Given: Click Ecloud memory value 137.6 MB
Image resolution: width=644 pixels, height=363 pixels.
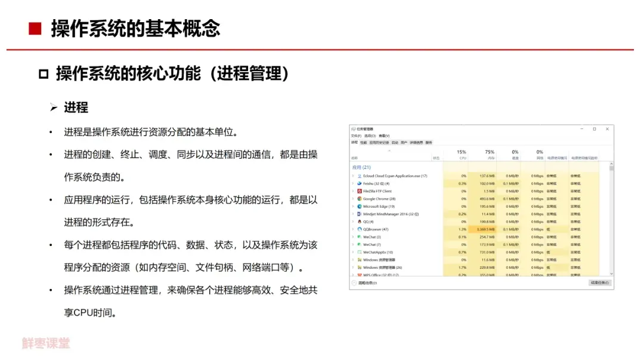Looking at the screenshot, I should point(487,176).
